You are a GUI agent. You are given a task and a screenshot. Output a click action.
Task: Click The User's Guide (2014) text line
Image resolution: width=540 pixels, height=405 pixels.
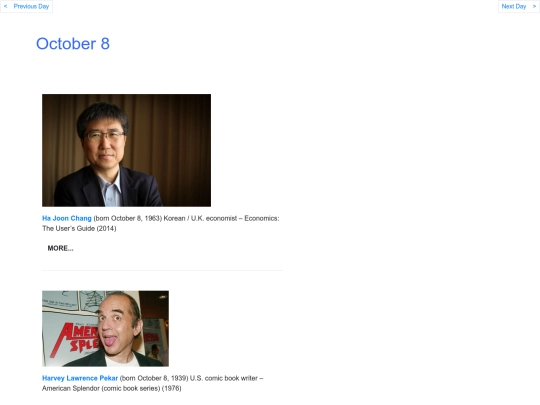click(x=79, y=228)
